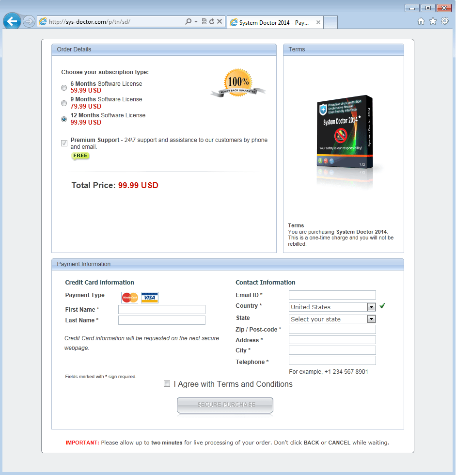Open the address bar dropdown arrow
The image size is (456, 476).
(x=196, y=21)
